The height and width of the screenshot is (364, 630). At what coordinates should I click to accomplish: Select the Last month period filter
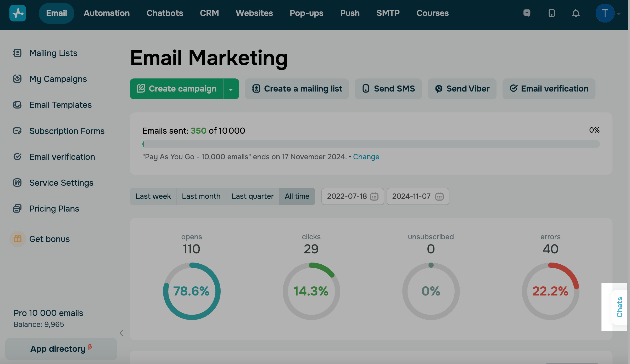click(x=201, y=196)
